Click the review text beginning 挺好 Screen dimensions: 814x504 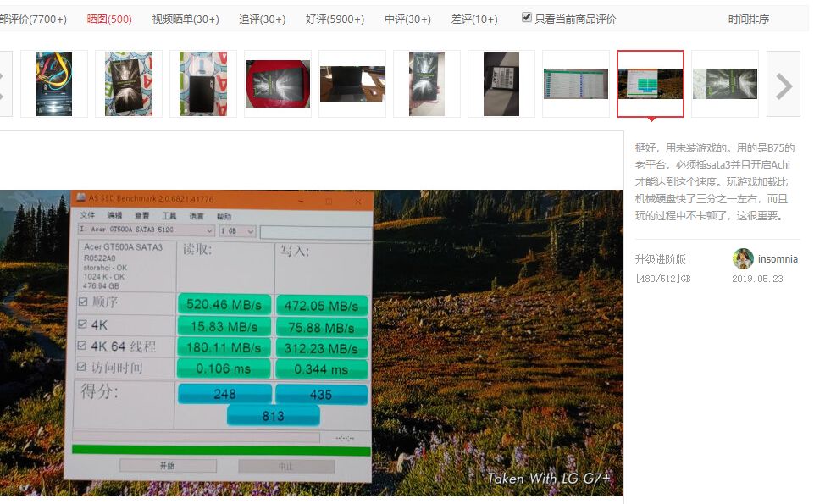tap(715, 181)
